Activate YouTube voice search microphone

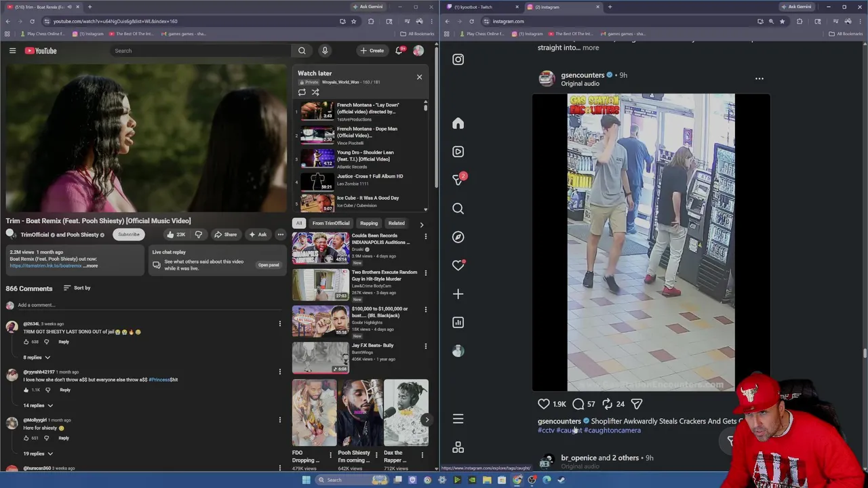click(x=325, y=51)
